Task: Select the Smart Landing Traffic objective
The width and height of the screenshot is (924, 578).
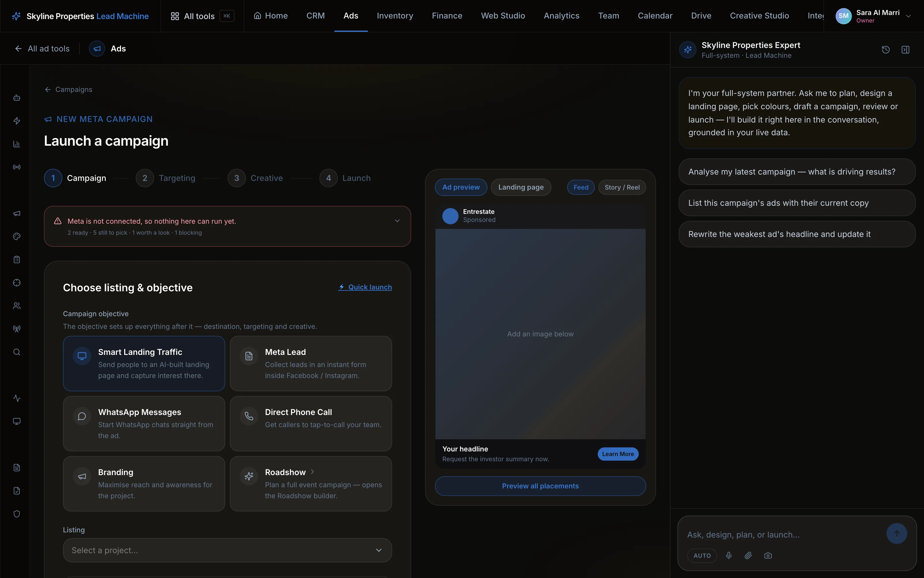Action: tap(144, 364)
